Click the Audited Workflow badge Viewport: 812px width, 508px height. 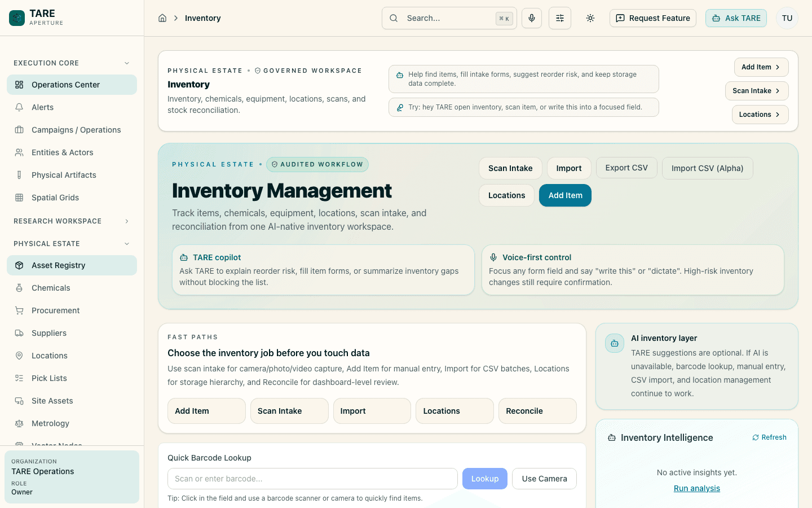[x=317, y=165]
